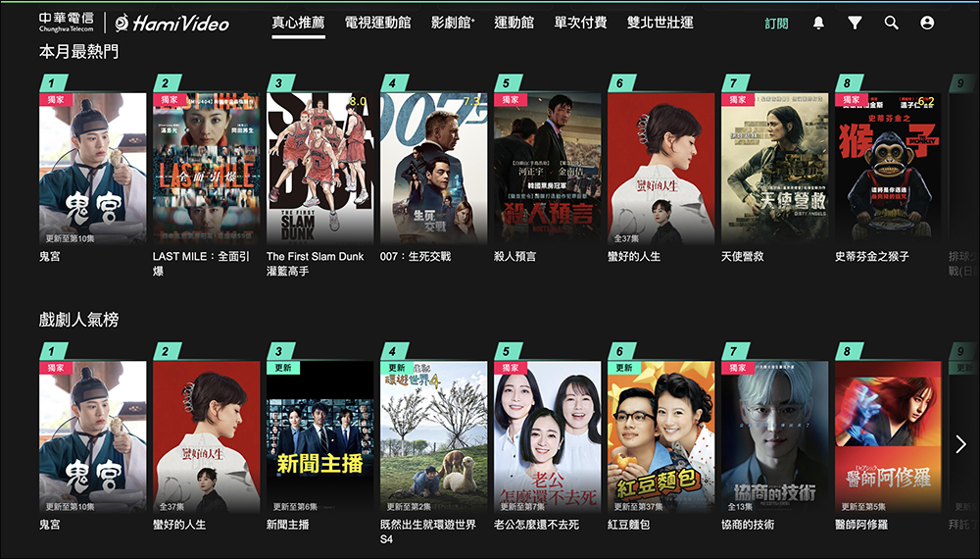Open the 運動館 menu item

(514, 24)
